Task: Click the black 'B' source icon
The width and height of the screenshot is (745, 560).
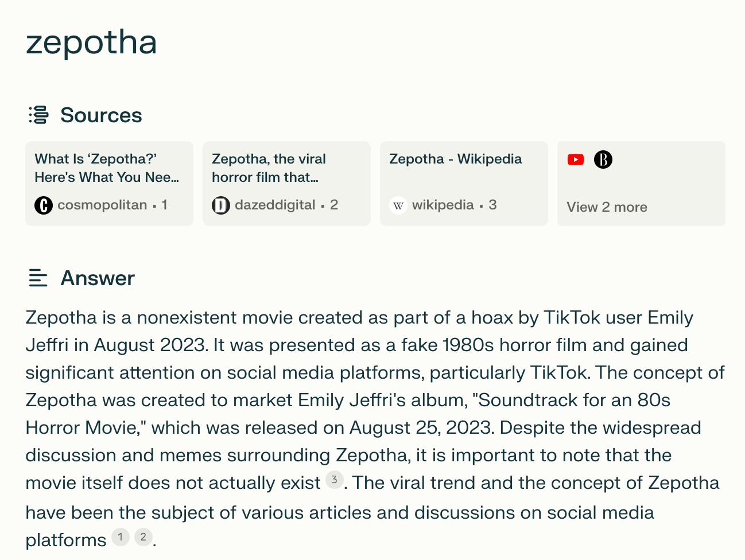Action: (x=603, y=160)
